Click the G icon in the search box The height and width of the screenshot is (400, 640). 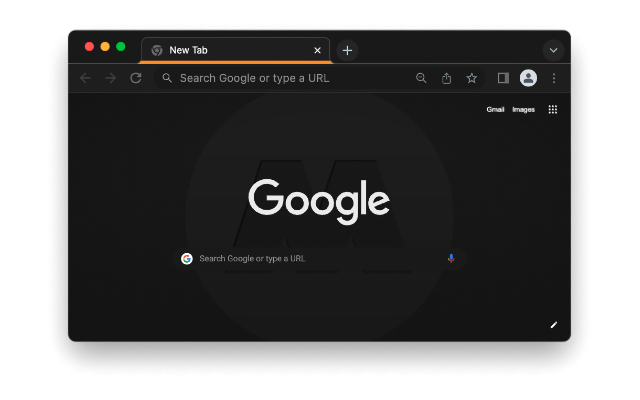[187, 258]
